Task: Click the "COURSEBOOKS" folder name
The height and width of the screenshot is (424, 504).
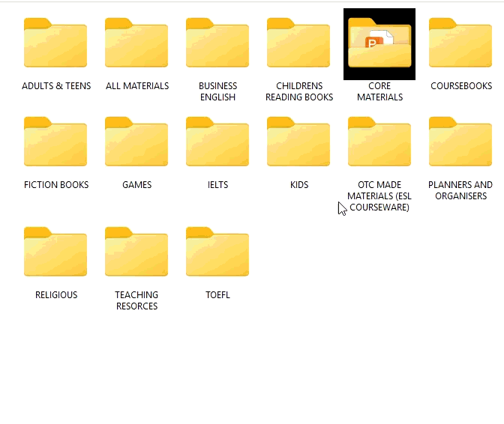Action: pyautogui.click(x=461, y=86)
